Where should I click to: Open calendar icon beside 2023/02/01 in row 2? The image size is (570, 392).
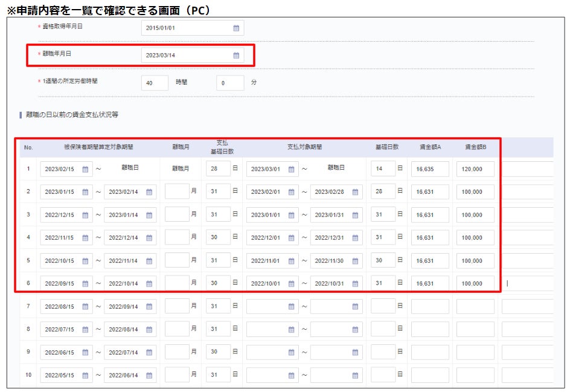click(x=292, y=192)
